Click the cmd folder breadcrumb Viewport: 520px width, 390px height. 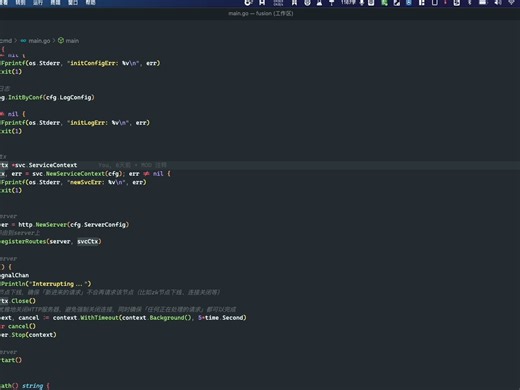[6, 41]
